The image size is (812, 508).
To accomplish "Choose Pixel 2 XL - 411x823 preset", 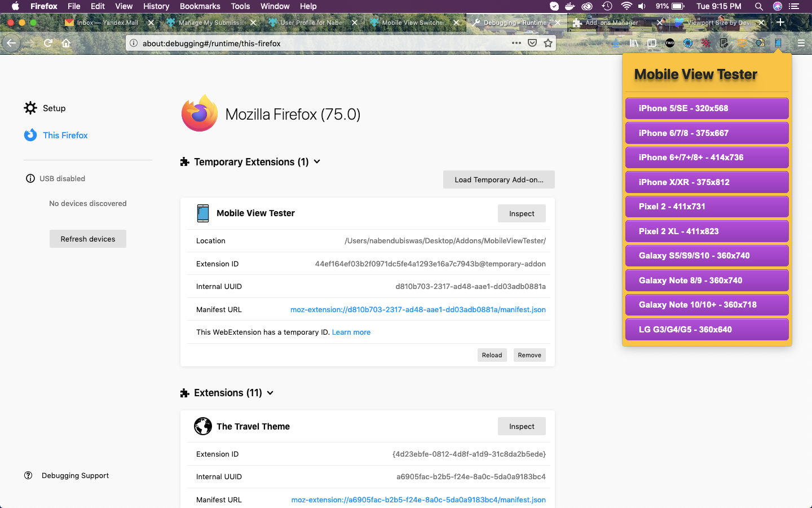I will point(707,231).
